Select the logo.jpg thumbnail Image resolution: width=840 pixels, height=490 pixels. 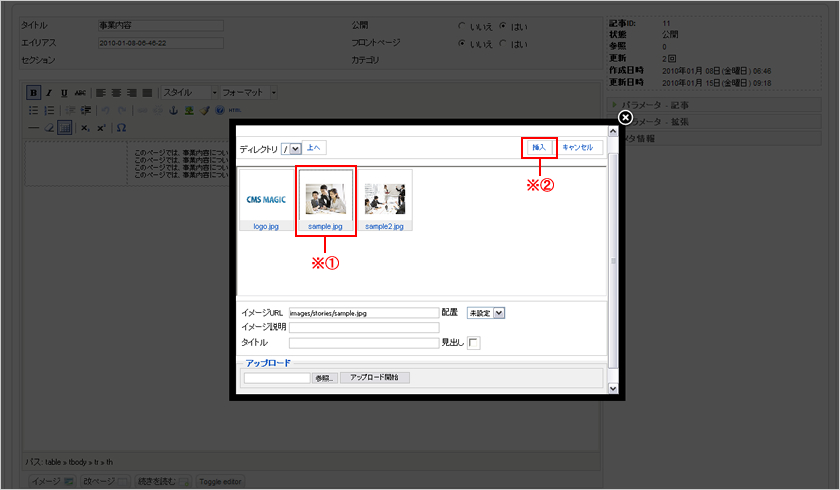tap(266, 200)
